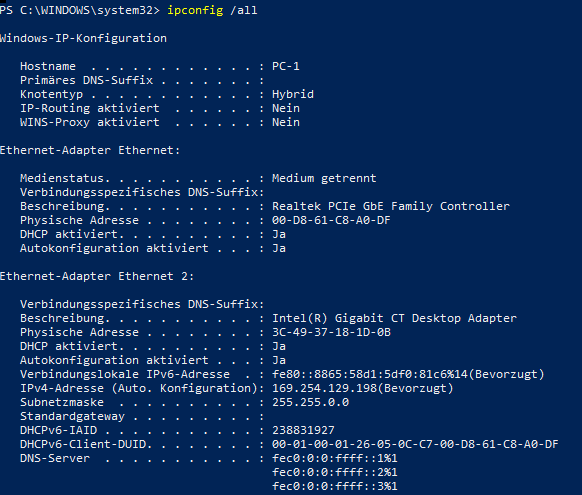Click the Medium getrennt status text
Image resolution: width=582 pixels, height=495 pixels.
point(324,178)
